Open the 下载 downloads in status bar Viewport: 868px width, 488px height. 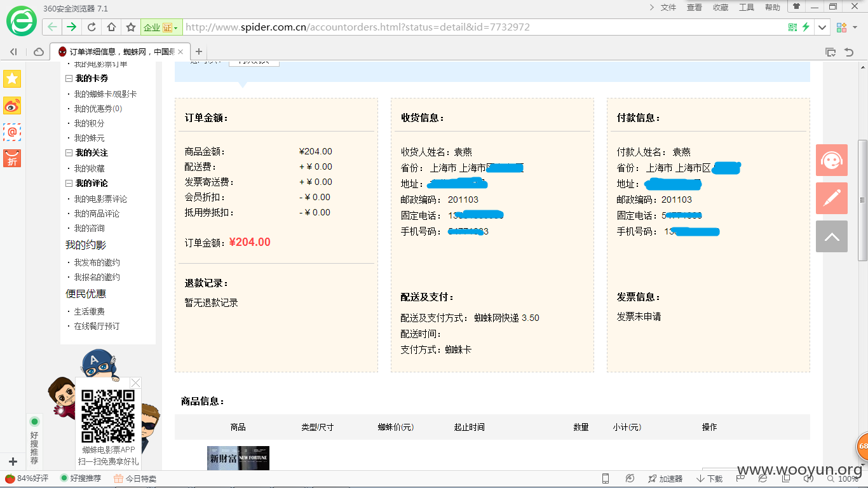point(710,478)
